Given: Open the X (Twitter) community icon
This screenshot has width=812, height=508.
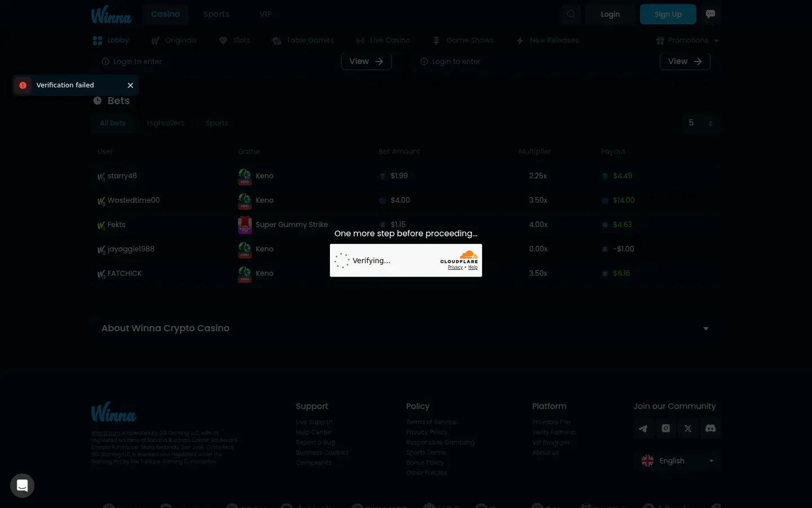Looking at the screenshot, I should click(x=688, y=428).
